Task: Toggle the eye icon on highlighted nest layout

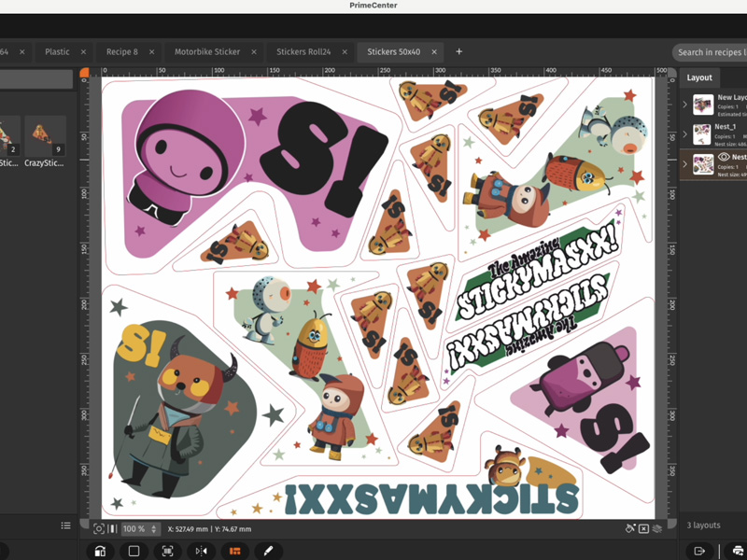Action: tap(724, 157)
